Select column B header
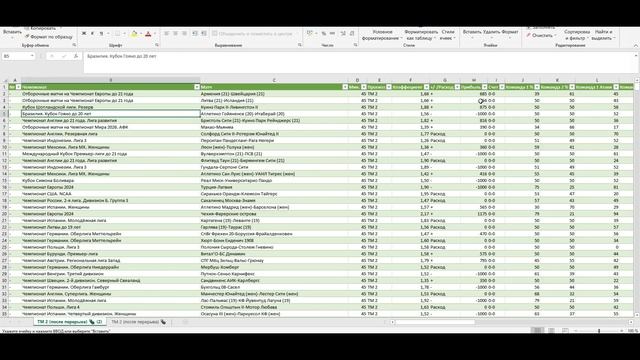Screen dimensions: 640x360 [110, 80]
